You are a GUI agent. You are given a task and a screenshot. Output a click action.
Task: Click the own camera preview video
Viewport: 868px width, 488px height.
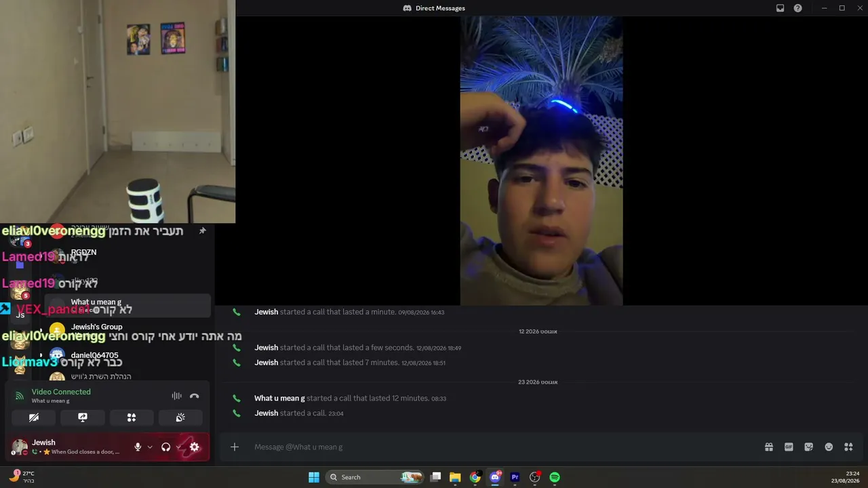point(117,111)
